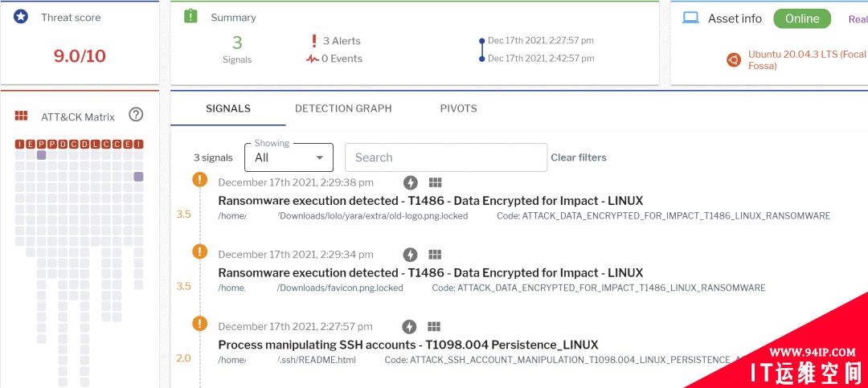
Task: Select the Privilege Escalation 'P' matrix column header
Action: click(x=52, y=145)
